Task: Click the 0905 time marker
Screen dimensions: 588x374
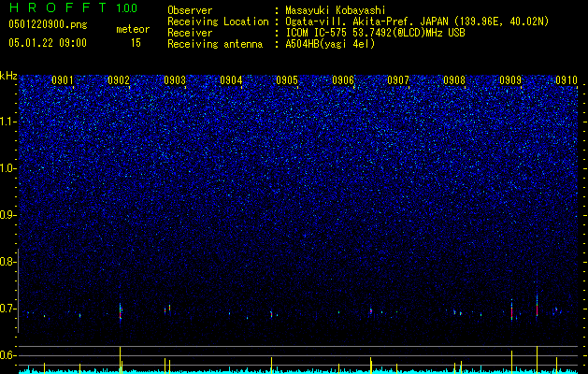Action: pyautogui.click(x=287, y=80)
